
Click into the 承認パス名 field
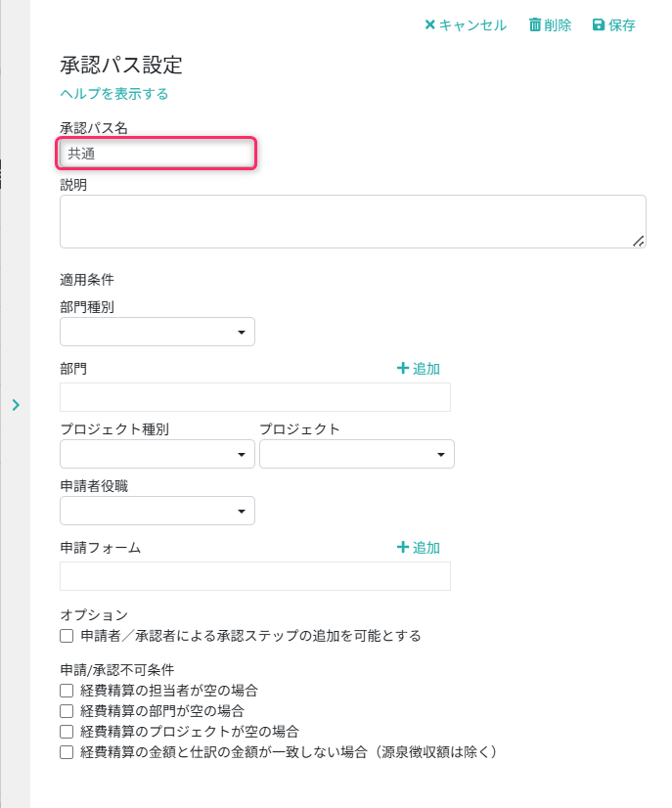point(157,154)
